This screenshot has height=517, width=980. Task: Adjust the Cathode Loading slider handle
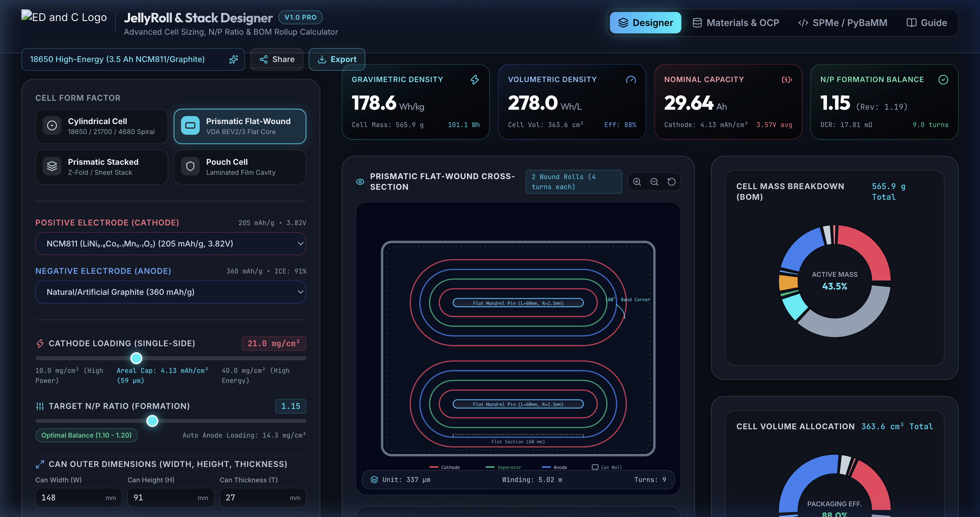pos(136,358)
